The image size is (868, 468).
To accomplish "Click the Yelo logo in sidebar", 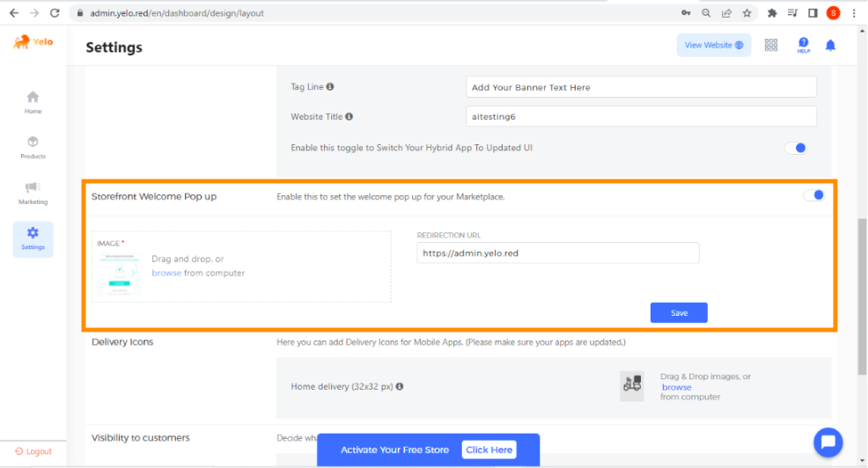I will 33,42.
